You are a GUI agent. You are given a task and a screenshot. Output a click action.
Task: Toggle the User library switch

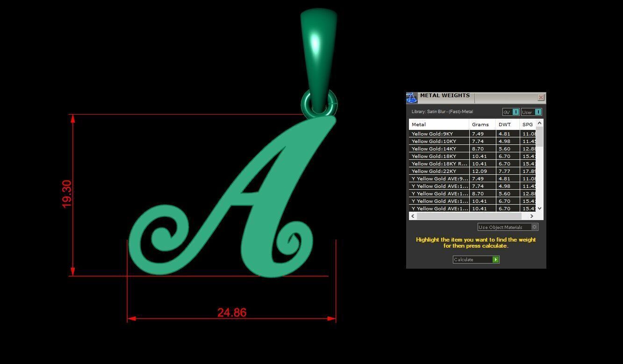[x=531, y=112]
